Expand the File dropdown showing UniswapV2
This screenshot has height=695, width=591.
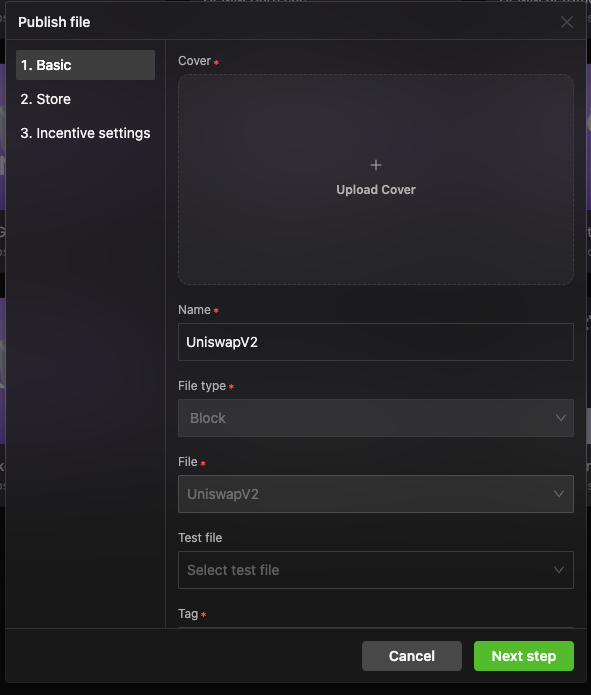[x=376, y=494]
